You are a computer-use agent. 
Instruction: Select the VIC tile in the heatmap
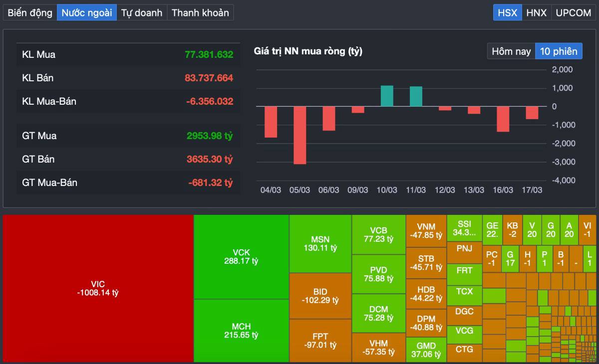[x=97, y=288]
